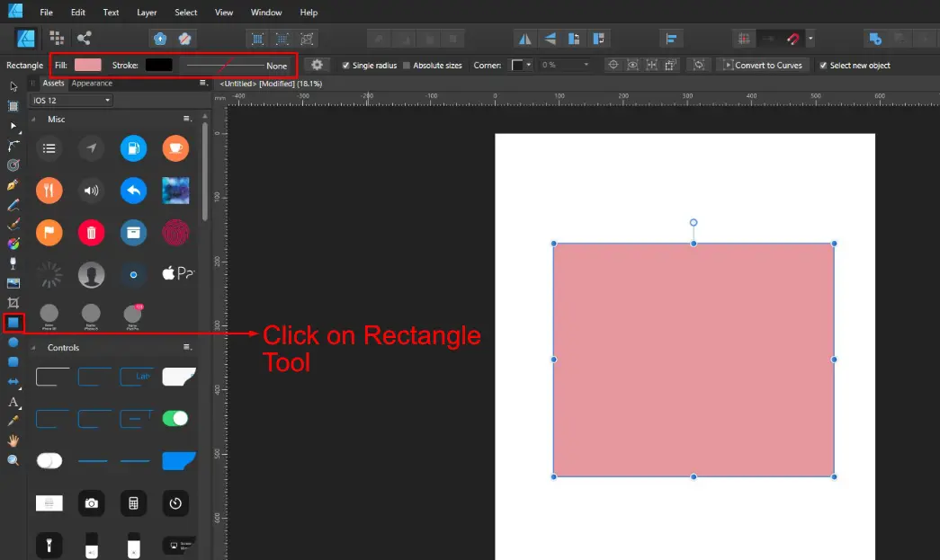
Task: Enable Absolute sizes checkbox
Action: (407, 66)
